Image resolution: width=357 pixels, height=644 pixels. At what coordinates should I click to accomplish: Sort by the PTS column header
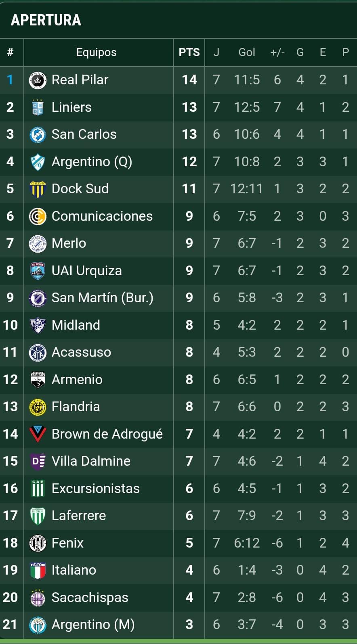tap(189, 52)
